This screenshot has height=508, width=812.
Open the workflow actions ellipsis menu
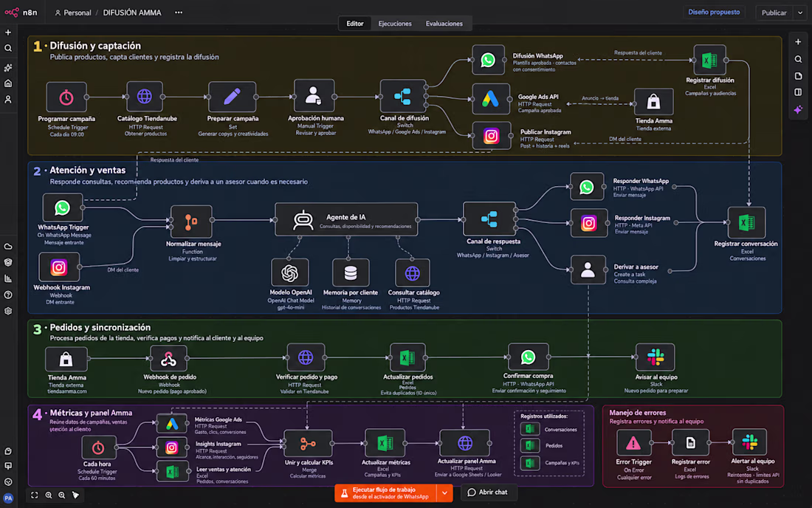tap(179, 13)
